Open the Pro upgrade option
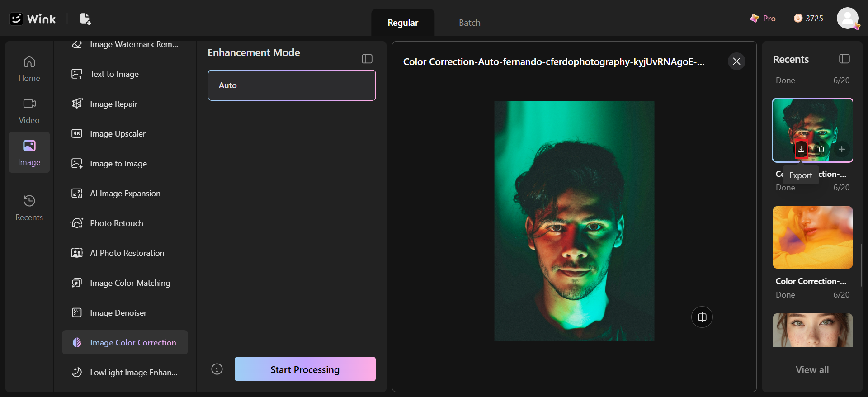 point(763,19)
